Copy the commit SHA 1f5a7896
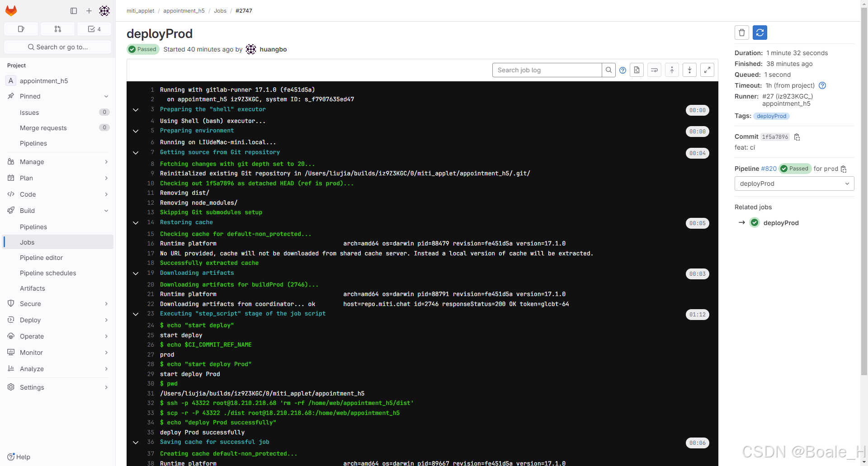This screenshot has width=868, height=466. point(797,137)
